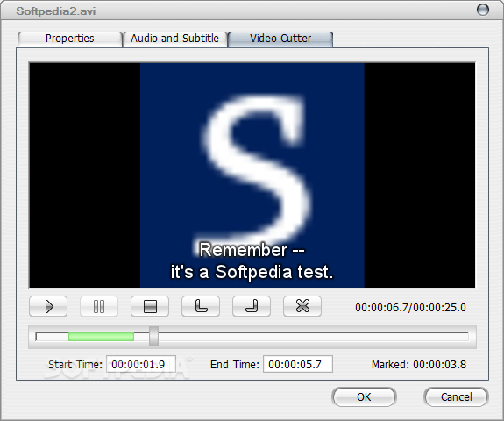Image resolution: width=504 pixels, height=421 pixels.
Task: Click the "End Time:" label
Action: [235, 364]
